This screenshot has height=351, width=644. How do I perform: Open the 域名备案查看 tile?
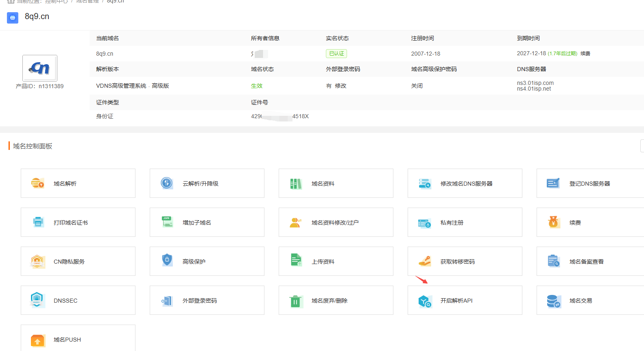click(x=590, y=261)
